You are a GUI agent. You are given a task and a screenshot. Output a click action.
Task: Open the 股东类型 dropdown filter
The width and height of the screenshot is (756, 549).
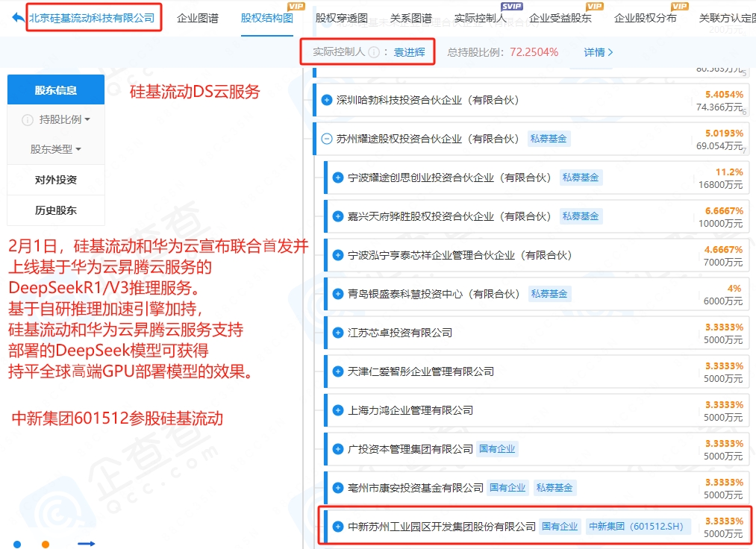(x=55, y=149)
